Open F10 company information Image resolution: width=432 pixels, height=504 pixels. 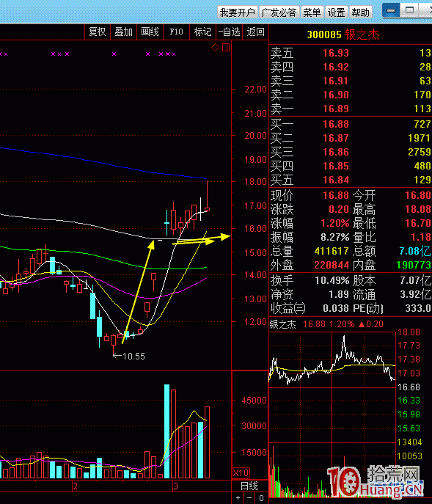(x=176, y=32)
